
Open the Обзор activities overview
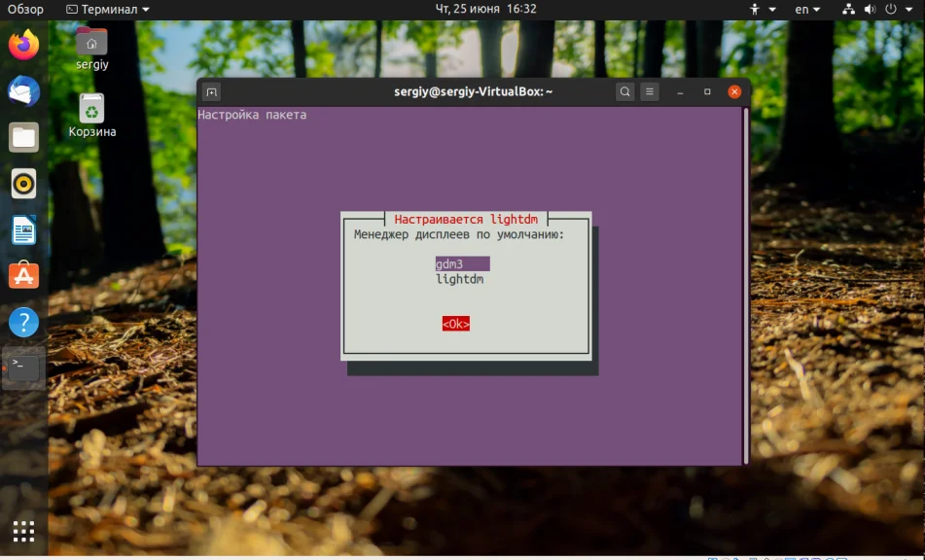click(25, 10)
